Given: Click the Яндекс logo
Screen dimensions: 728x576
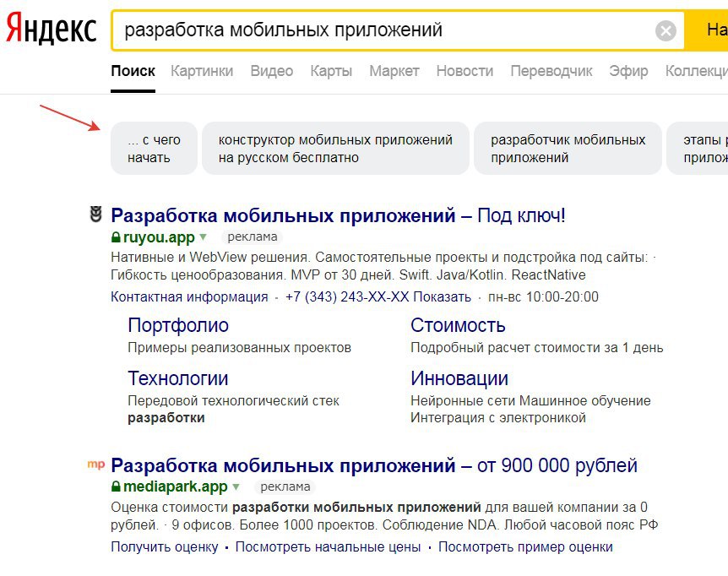Looking at the screenshot, I should click(x=51, y=29).
